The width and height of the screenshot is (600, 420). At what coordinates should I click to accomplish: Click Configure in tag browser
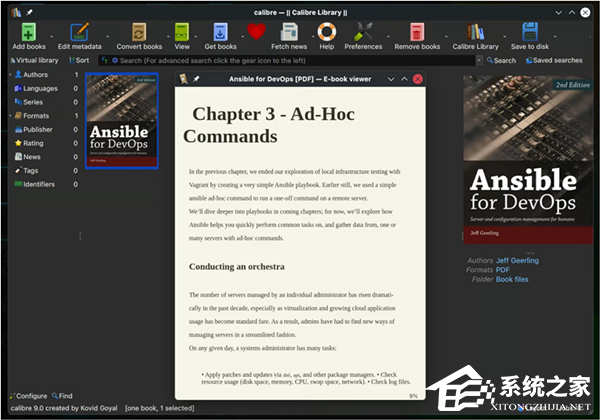point(29,396)
